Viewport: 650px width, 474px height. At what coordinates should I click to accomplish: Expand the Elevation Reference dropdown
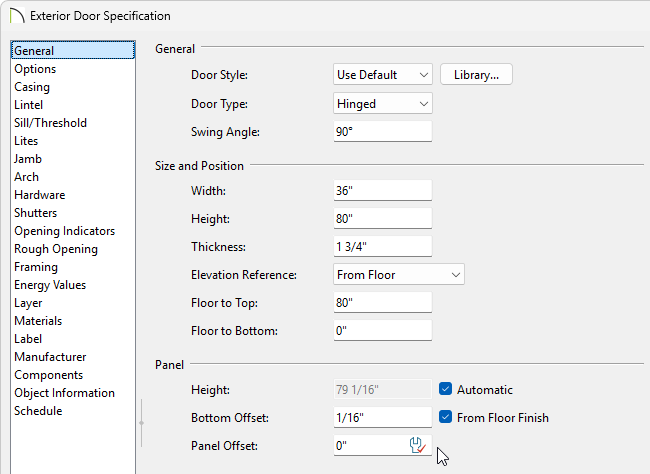coord(399,275)
